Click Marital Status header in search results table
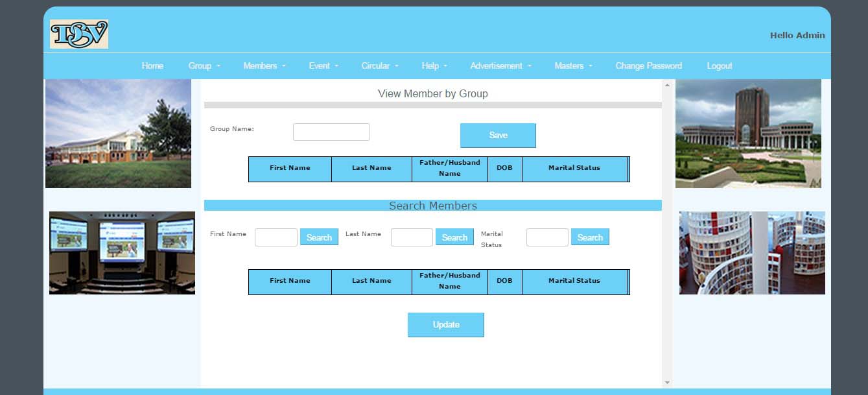This screenshot has width=868, height=395. pyautogui.click(x=574, y=281)
